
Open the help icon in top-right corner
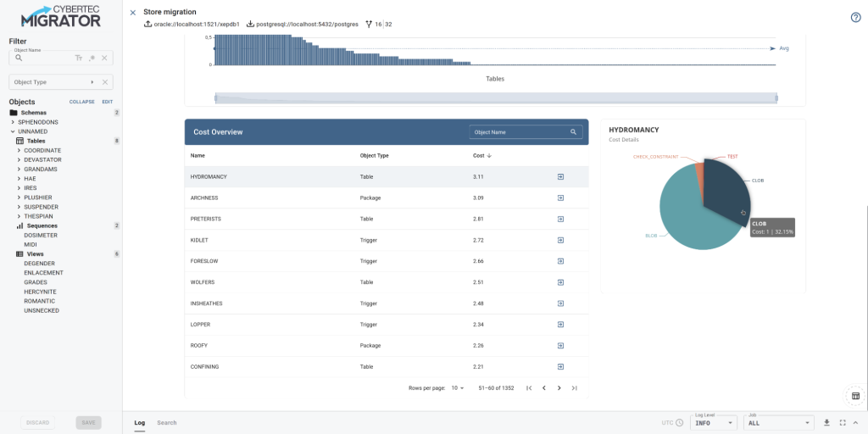pyautogui.click(x=855, y=18)
